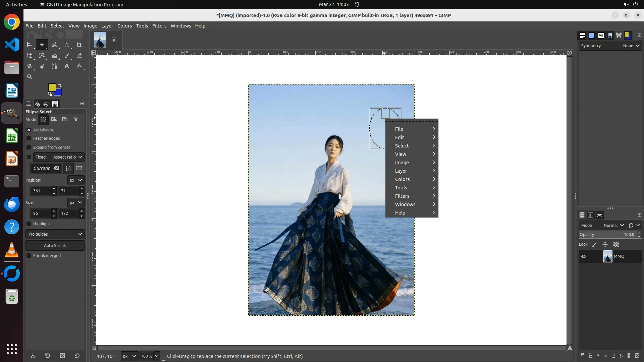Select the Zoom magnifier tool
This screenshot has width=644, height=362.
coord(30,77)
